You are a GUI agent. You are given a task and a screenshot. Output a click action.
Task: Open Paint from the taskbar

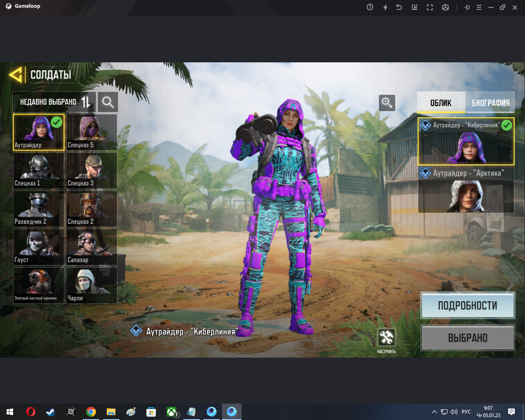(131, 411)
